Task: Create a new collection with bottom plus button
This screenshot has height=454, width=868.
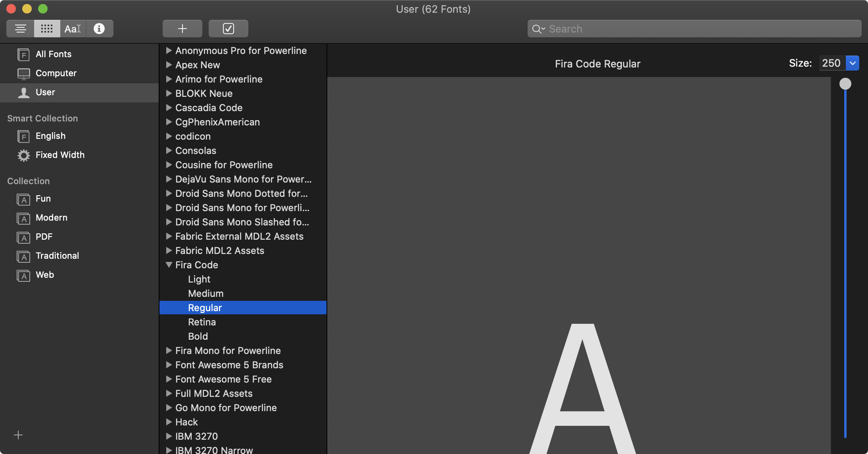Action: coord(18,435)
